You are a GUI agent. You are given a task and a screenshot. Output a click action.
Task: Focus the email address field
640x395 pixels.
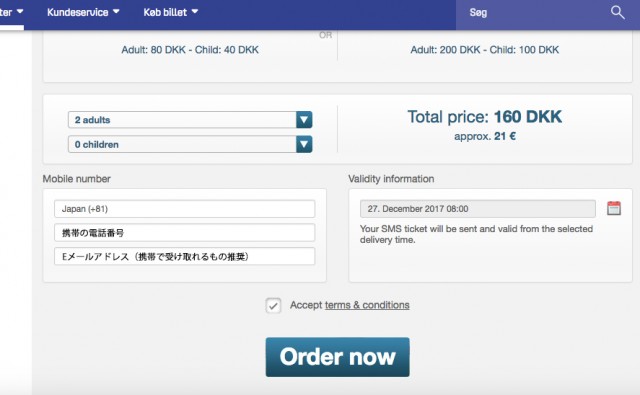[x=184, y=256]
